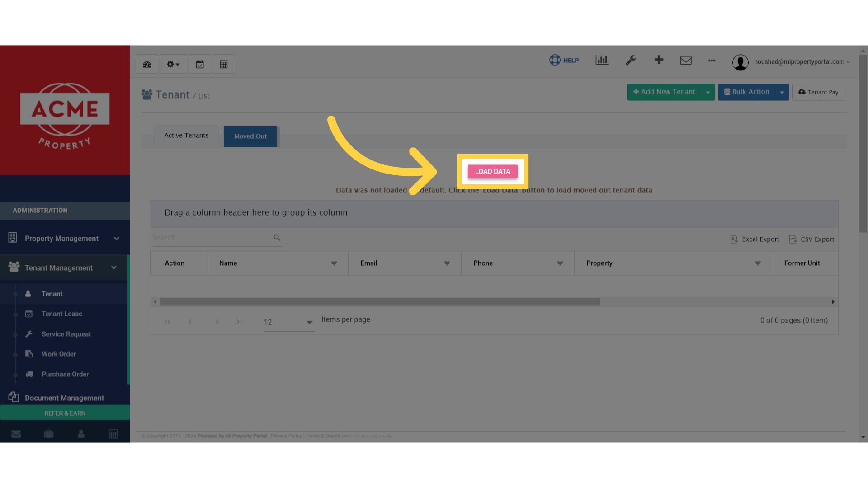Sort by the Former Unit column header
The height and width of the screenshot is (488, 868).
pos(802,263)
